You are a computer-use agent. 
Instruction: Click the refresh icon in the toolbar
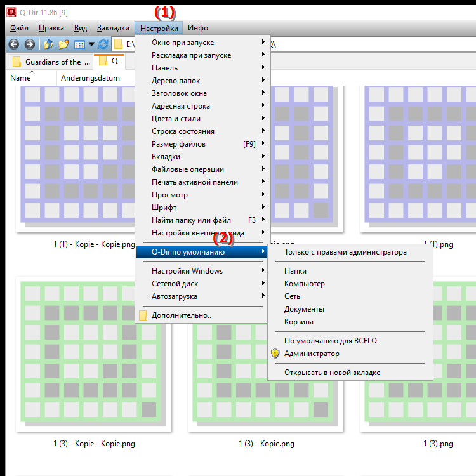pyautogui.click(x=103, y=44)
